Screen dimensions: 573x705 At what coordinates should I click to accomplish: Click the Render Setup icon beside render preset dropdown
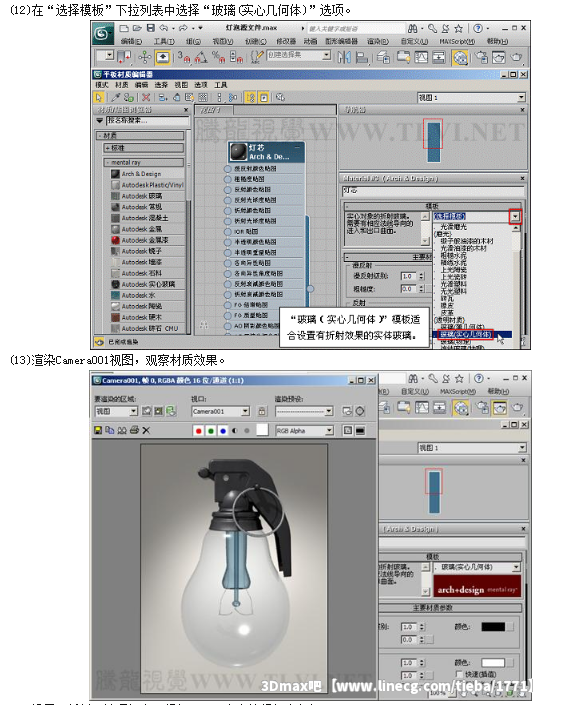click(x=347, y=411)
